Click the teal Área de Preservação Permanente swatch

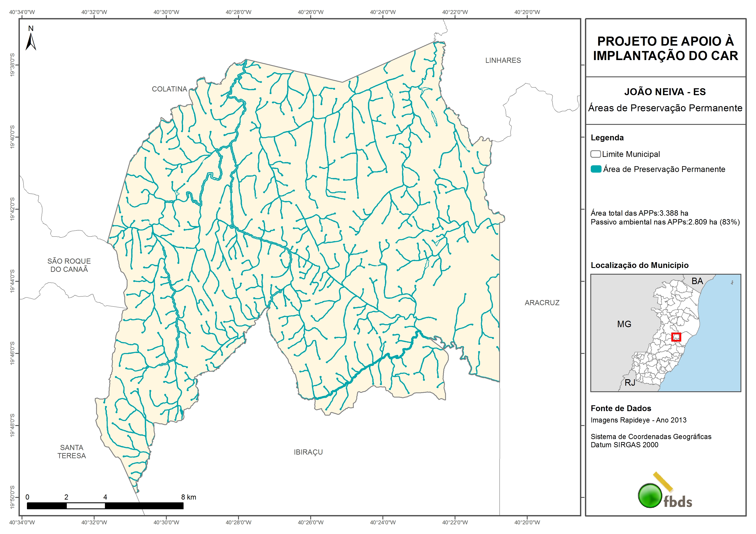click(x=596, y=169)
